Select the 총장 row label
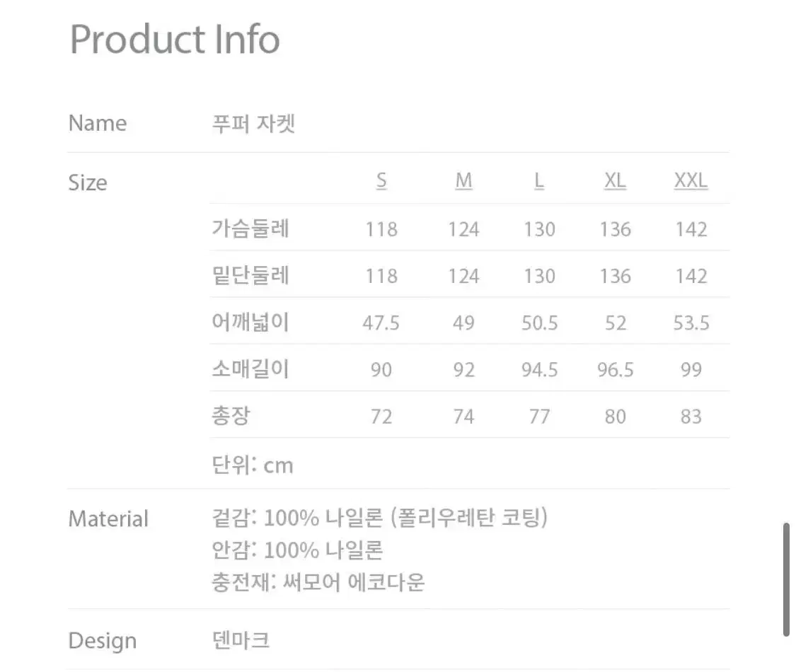796x672 pixels. [x=231, y=416]
